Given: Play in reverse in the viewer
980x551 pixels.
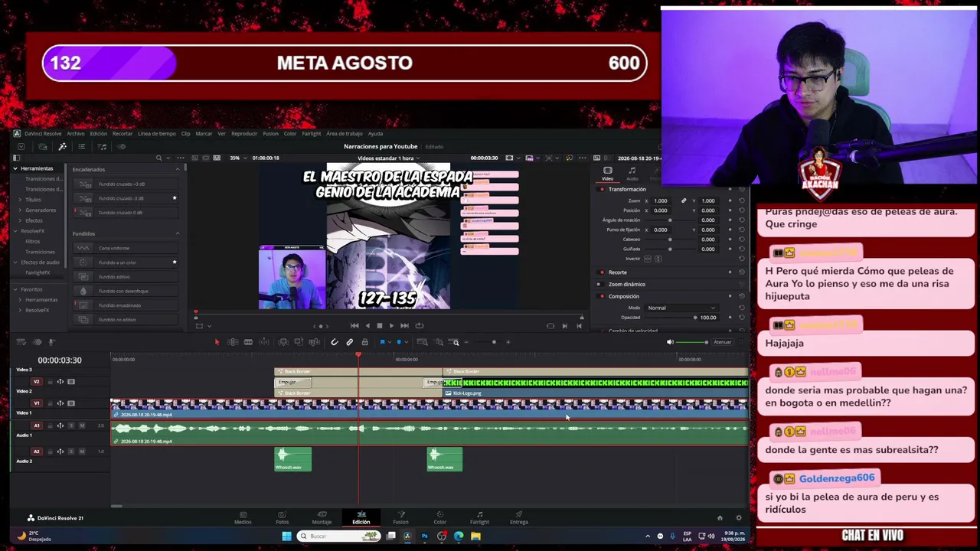Looking at the screenshot, I should 367,325.
